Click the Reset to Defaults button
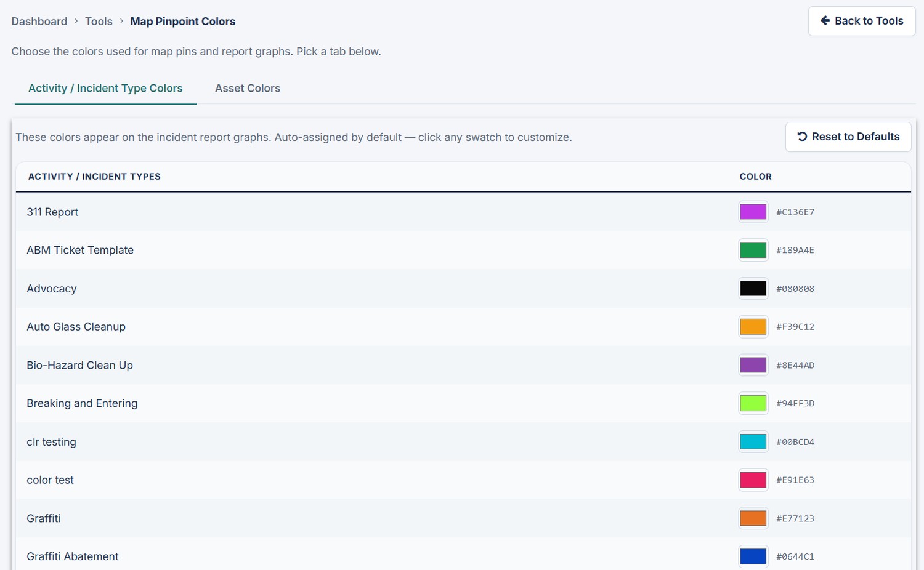 tap(848, 137)
